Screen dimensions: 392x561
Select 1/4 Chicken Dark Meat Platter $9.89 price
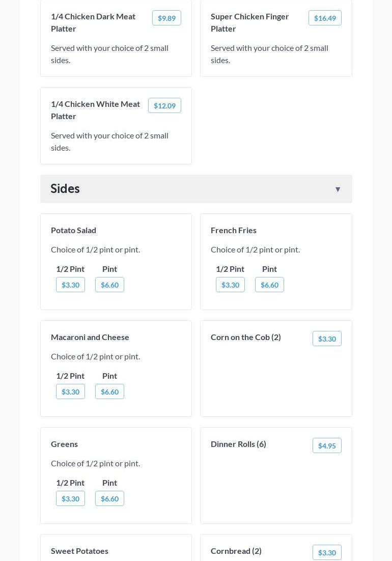166,18
